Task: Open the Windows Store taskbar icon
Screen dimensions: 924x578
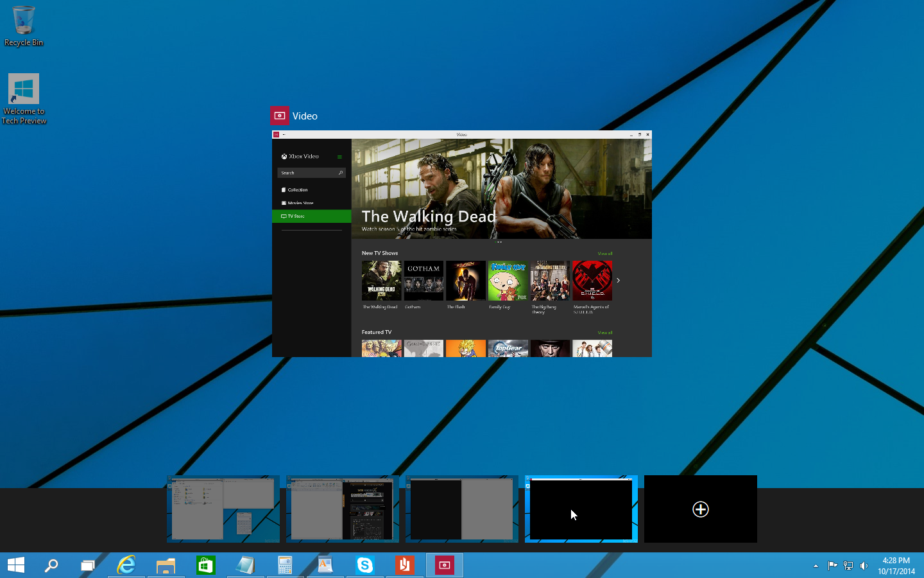Action: [x=205, y=565]
